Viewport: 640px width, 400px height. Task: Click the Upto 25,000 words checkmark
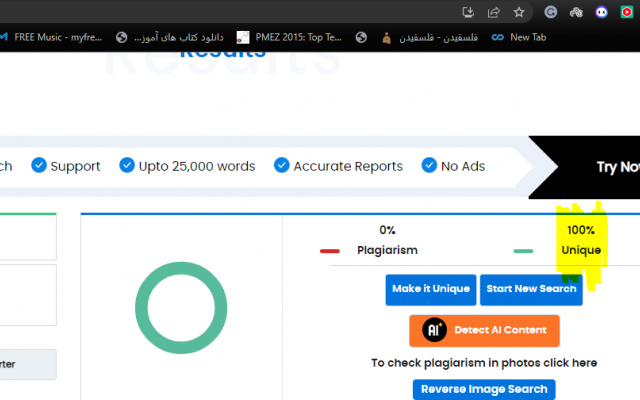click(127, 166)
